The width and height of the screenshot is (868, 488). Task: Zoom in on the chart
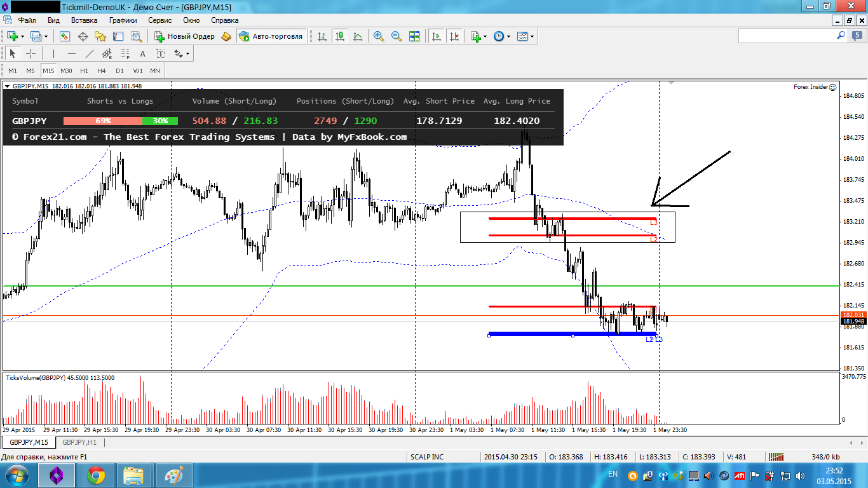[379, 36]
